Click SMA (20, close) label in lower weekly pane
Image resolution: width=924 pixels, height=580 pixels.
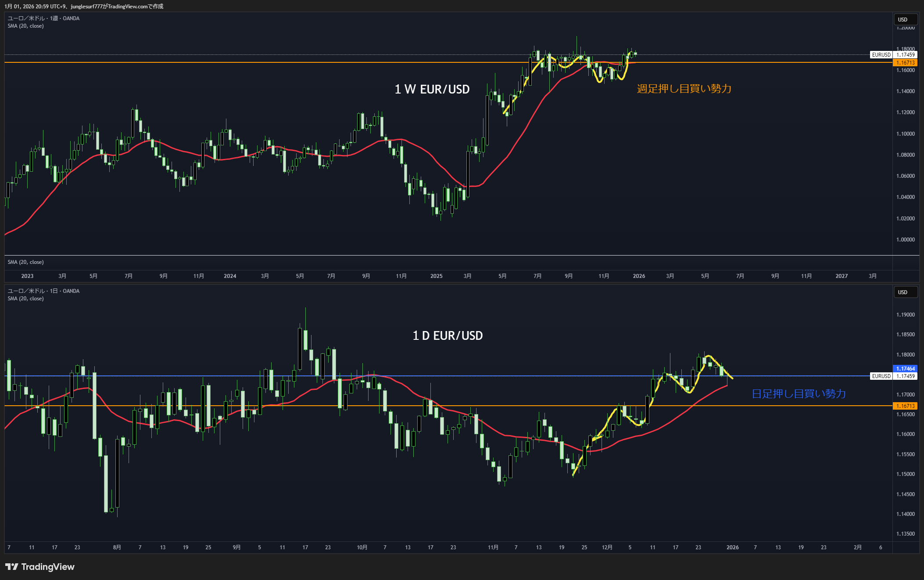click(25, 262)
